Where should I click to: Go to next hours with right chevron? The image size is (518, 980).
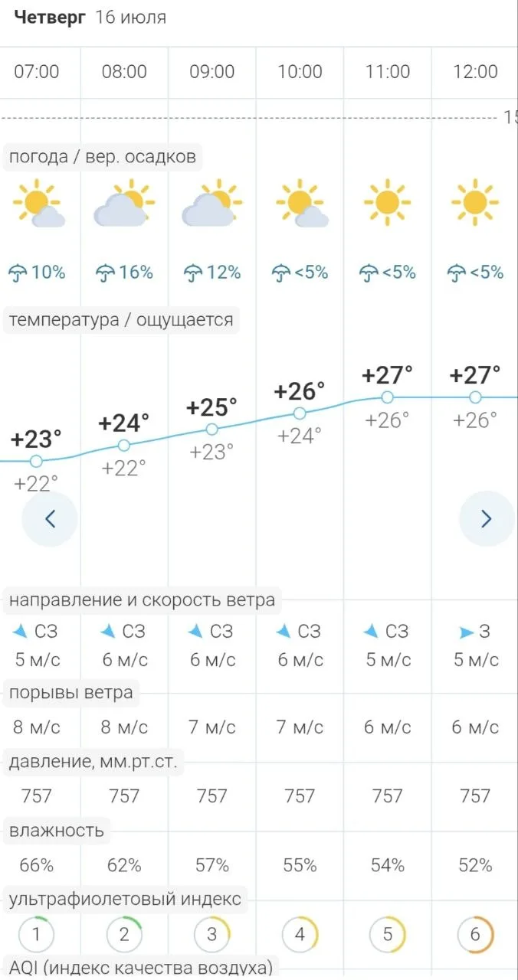point(486,519)
